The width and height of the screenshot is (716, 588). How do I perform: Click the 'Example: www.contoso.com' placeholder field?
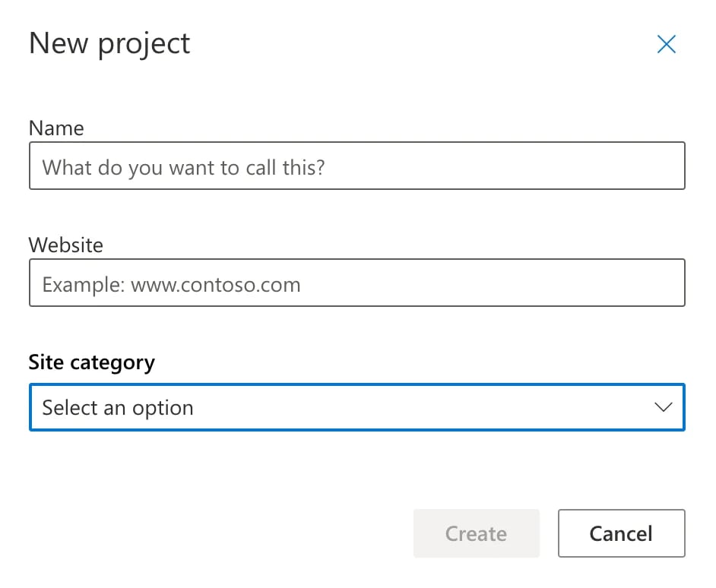(357, 283)
